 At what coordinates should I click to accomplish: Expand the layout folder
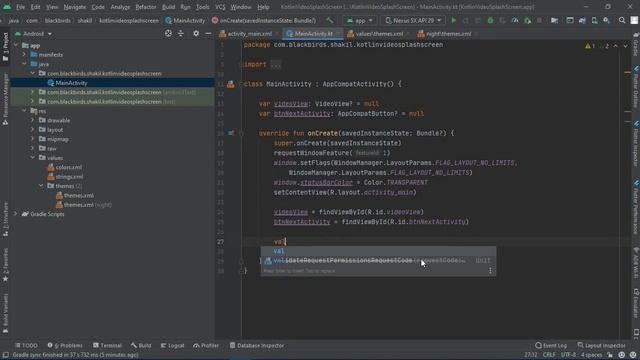coord(33,130)
